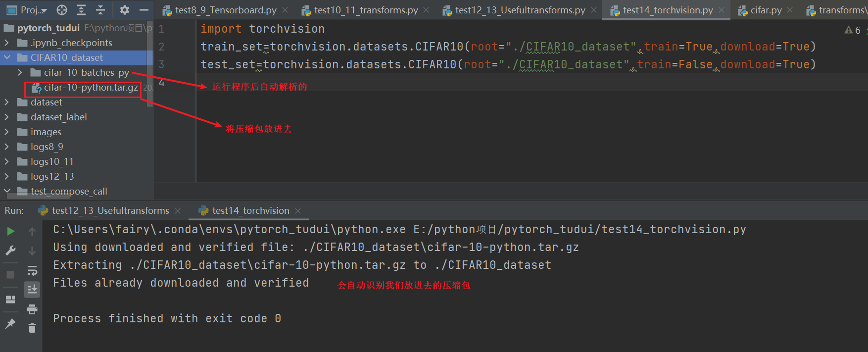Image resolution: width=868 pixels, height=352 pixels.
Task: Print the console output
Action: (x=32, y=309)
